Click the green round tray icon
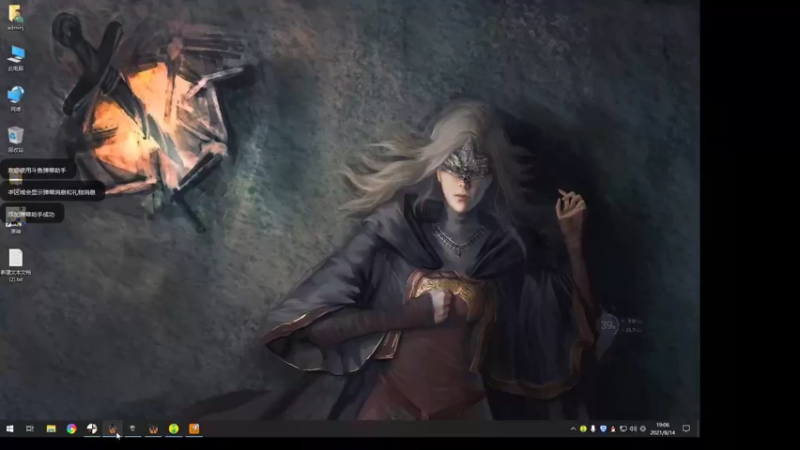800x450 pixels. click(583, 429)
